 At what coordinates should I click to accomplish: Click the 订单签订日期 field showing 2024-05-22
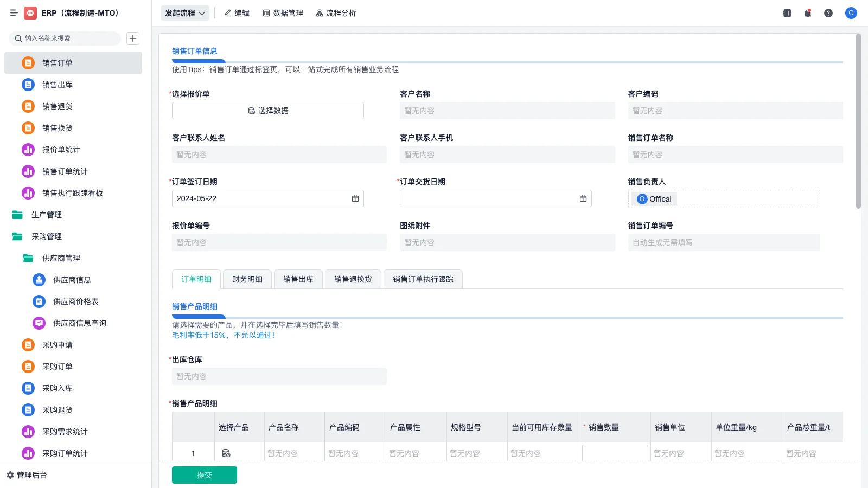pyautogui.click(x=268, y=198)
